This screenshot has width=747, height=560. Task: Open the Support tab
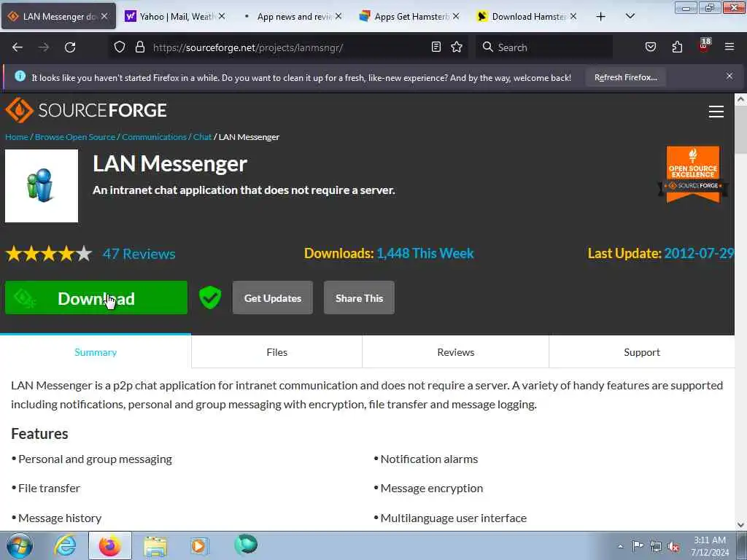(642, 352)
